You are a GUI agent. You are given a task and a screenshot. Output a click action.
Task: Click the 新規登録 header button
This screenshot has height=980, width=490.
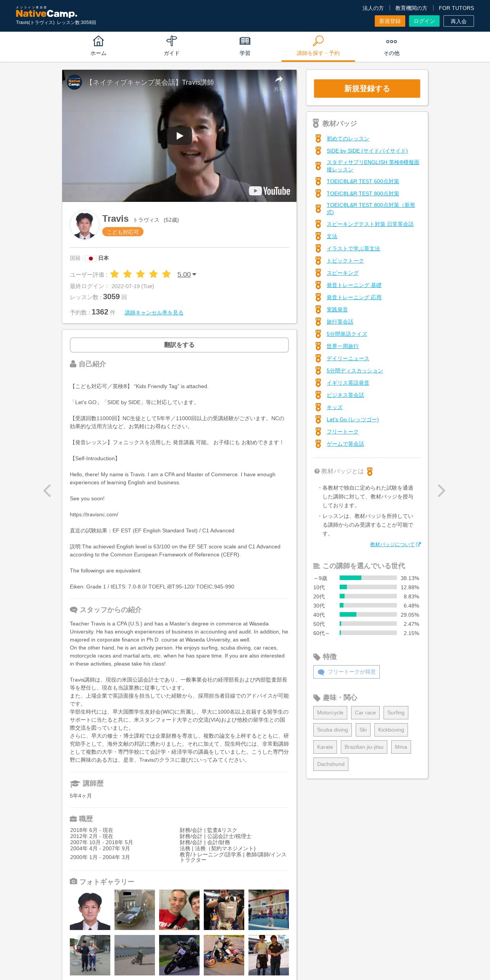point(390,21)
